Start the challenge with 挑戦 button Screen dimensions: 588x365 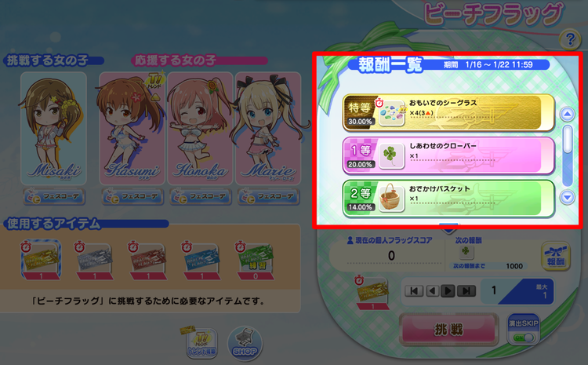(x=448, y=330)
